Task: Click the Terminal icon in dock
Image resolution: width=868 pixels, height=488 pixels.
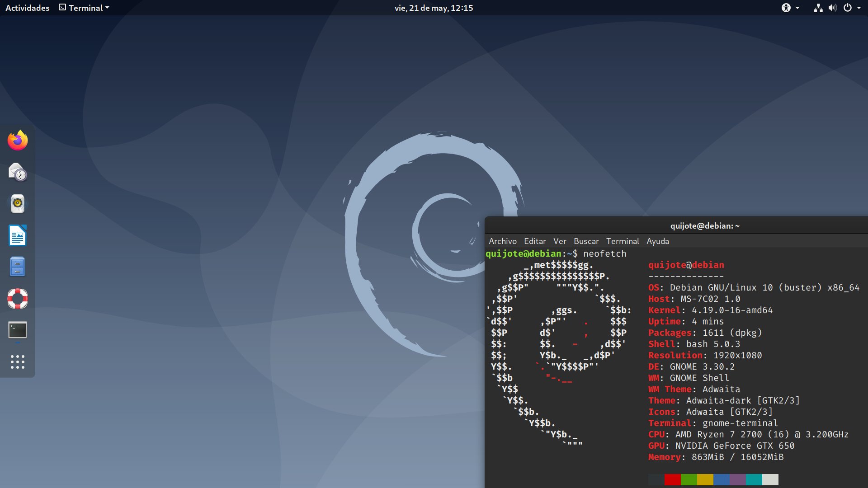Action: tap(18, 330)
